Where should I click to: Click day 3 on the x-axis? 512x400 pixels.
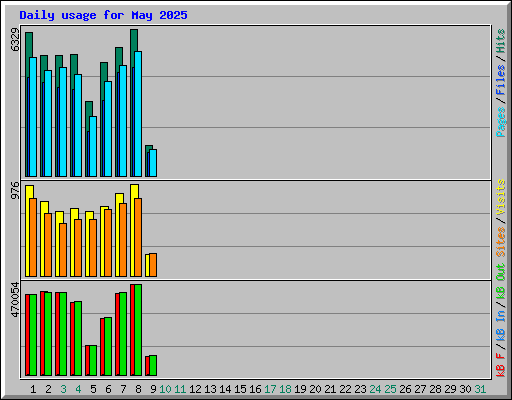coord(63,389)
